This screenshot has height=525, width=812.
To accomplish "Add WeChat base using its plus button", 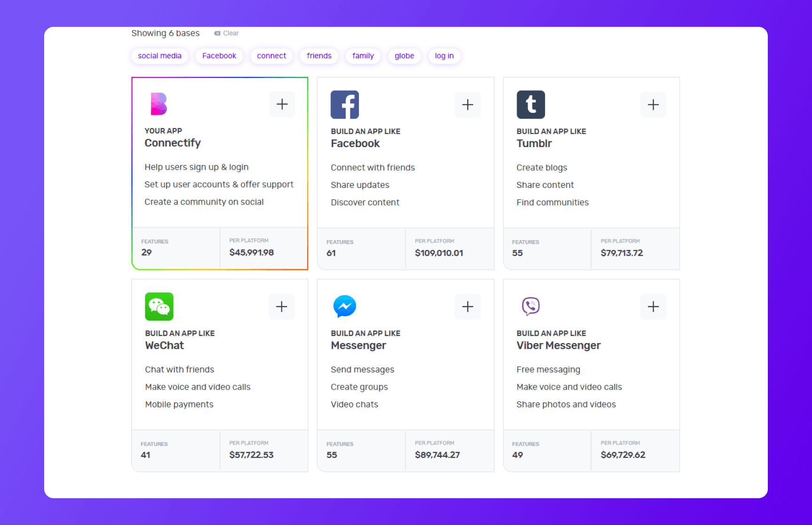I will 281,307.
